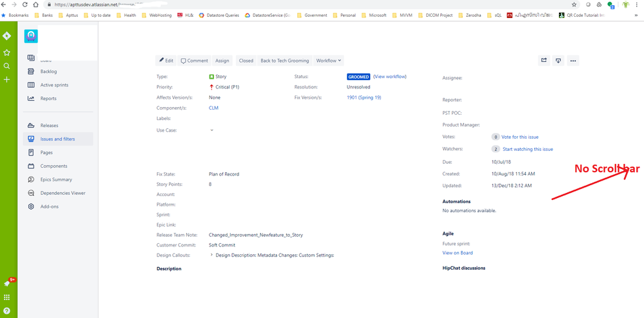Open Jira search magnifier icon
This screenshot has width=644, height=318.
[6, 66]
